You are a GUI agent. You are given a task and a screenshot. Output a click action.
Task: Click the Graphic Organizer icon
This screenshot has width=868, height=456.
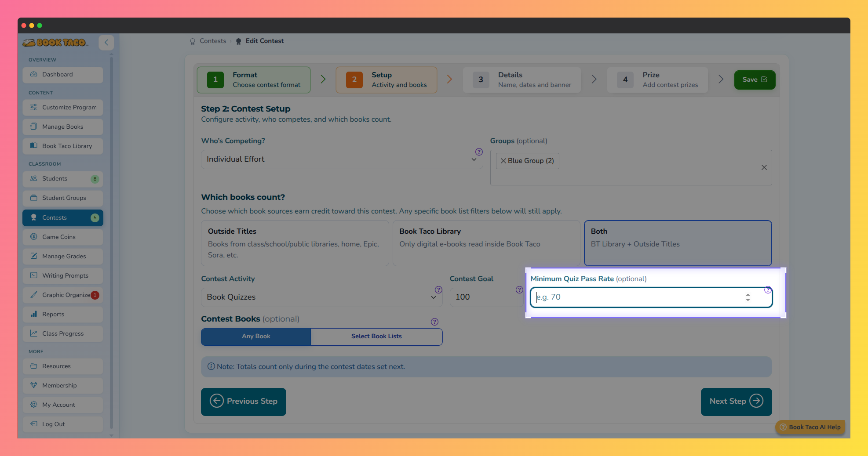34,295
